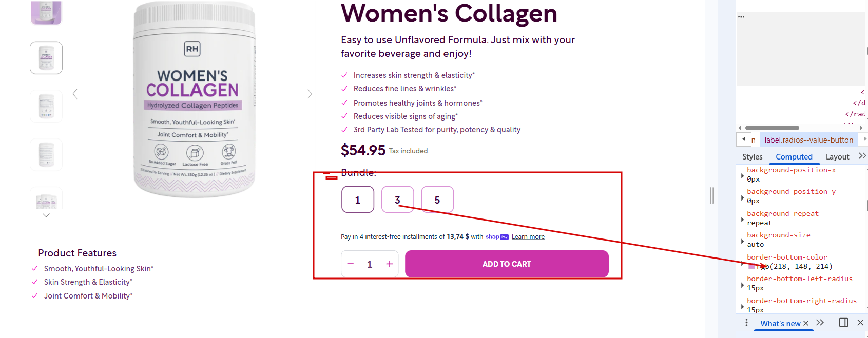Screen dimensions: 868x338
Task: Select bundle option 1
Action: point(358,200)
